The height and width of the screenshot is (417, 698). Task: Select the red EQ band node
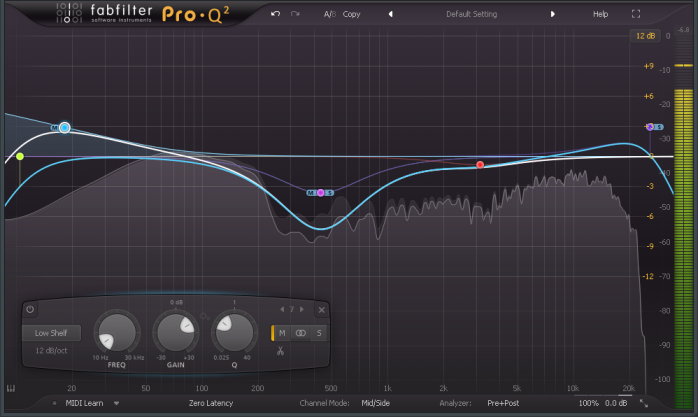coord(480,164)
